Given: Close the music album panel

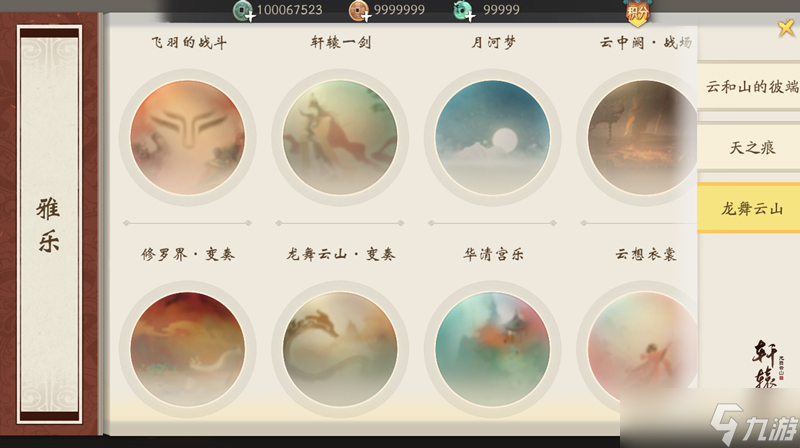Looking at the screenshot, I should (x=786, y=28).
